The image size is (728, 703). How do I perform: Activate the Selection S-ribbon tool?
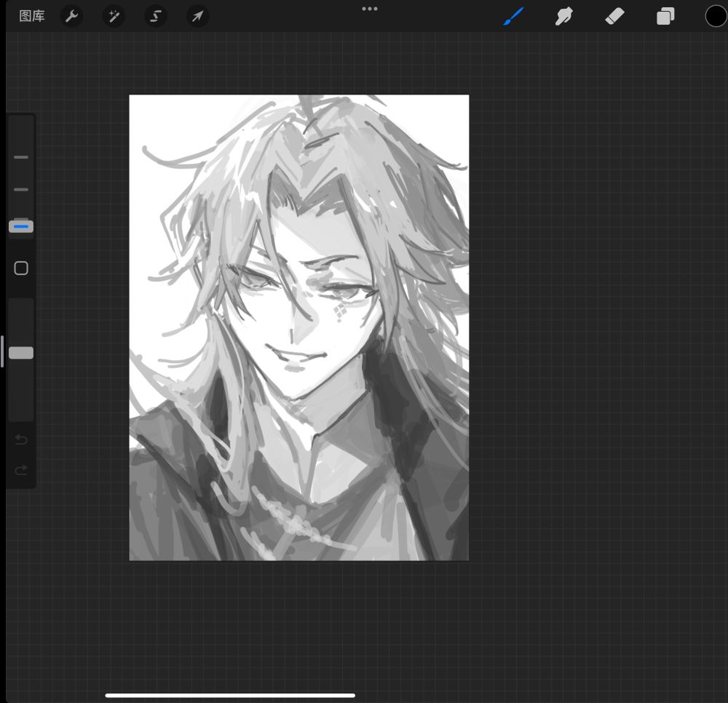tap(156, 17)
